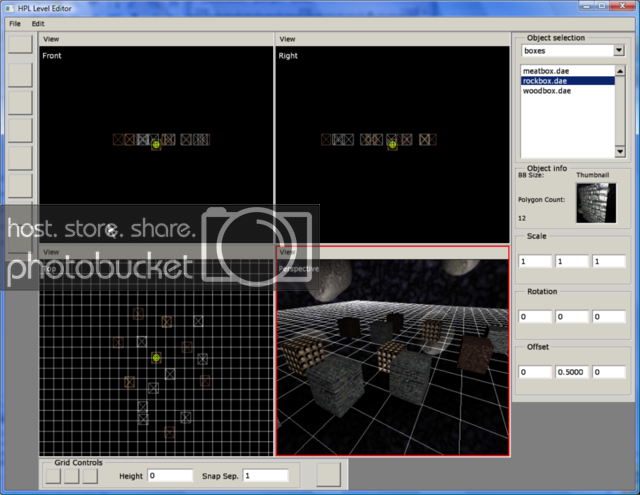Click the third tool button in left toolbar
This screenshot has width=640, height=495.
(x=20, y=101)
